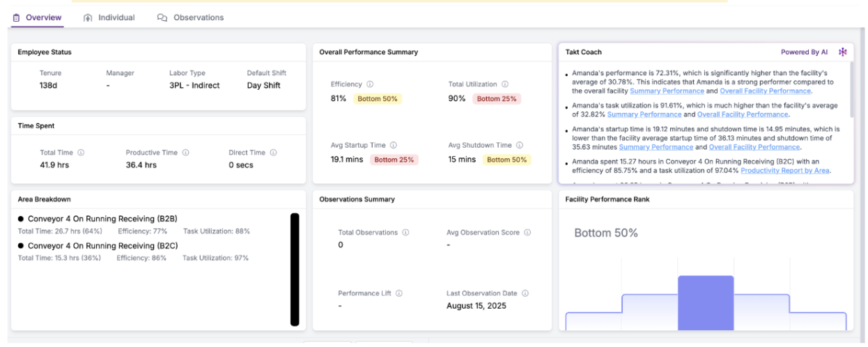Click the Performance Lift info icon
The height and width of the screenshot is (347, 868).
tap(398, 294)
